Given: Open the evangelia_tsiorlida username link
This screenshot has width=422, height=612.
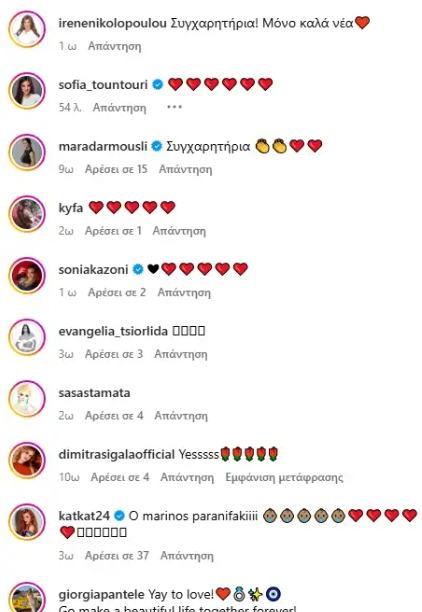Looking at the screenshot, I should (113, 331).
